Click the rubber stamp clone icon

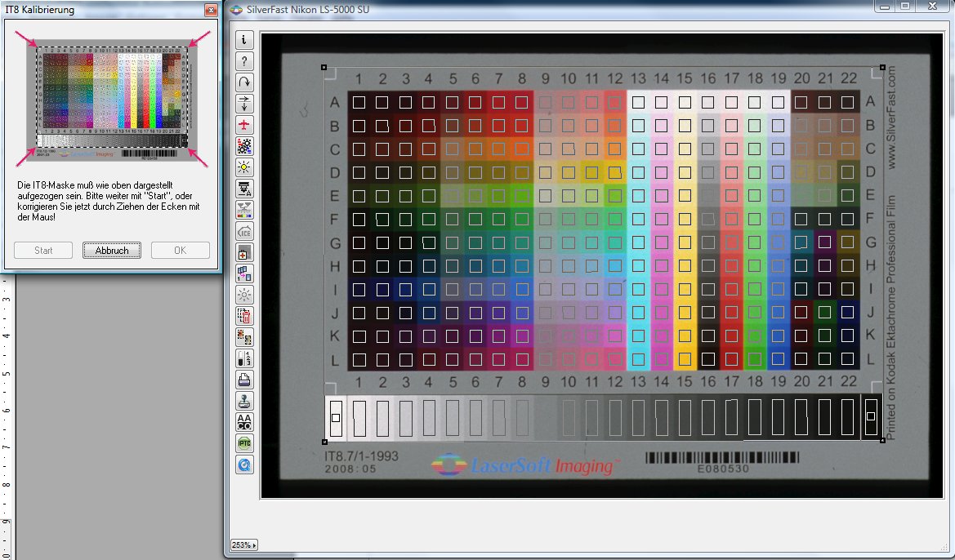tap(244, 401)
